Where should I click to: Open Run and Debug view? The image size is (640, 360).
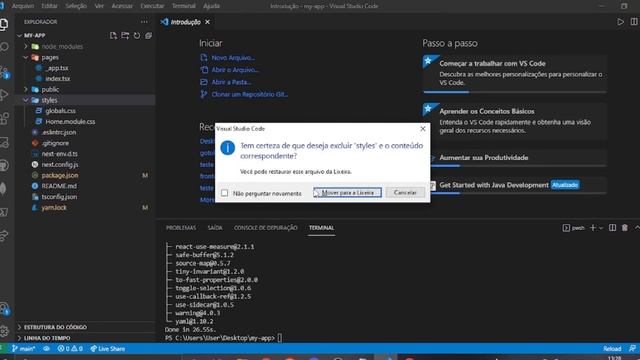(4, 95)
